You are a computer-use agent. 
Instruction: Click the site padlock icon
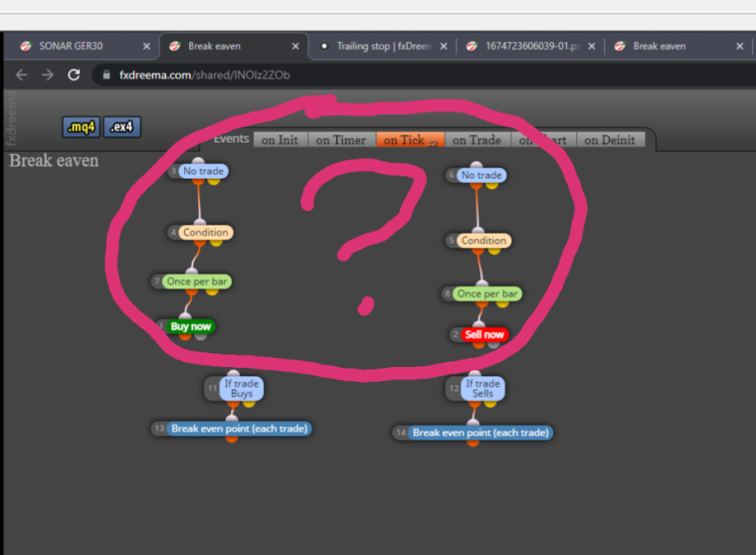(x=106, y=75)
